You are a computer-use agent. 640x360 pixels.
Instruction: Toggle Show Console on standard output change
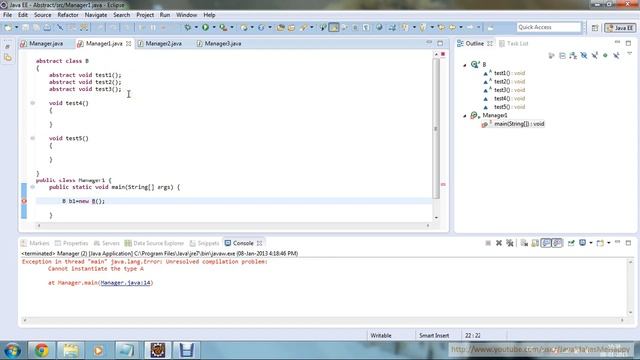546,243
